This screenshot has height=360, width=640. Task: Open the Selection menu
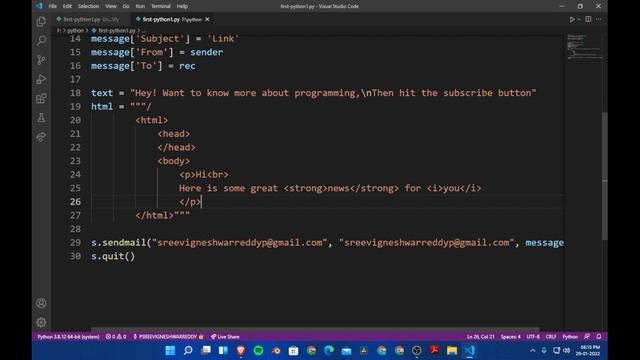point(88,6)
